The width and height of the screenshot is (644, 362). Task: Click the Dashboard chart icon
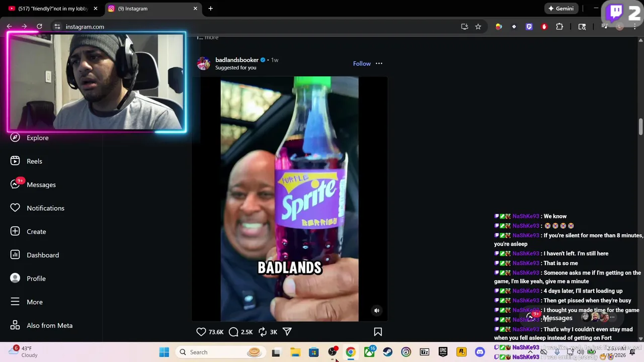(x=15, y=255)
